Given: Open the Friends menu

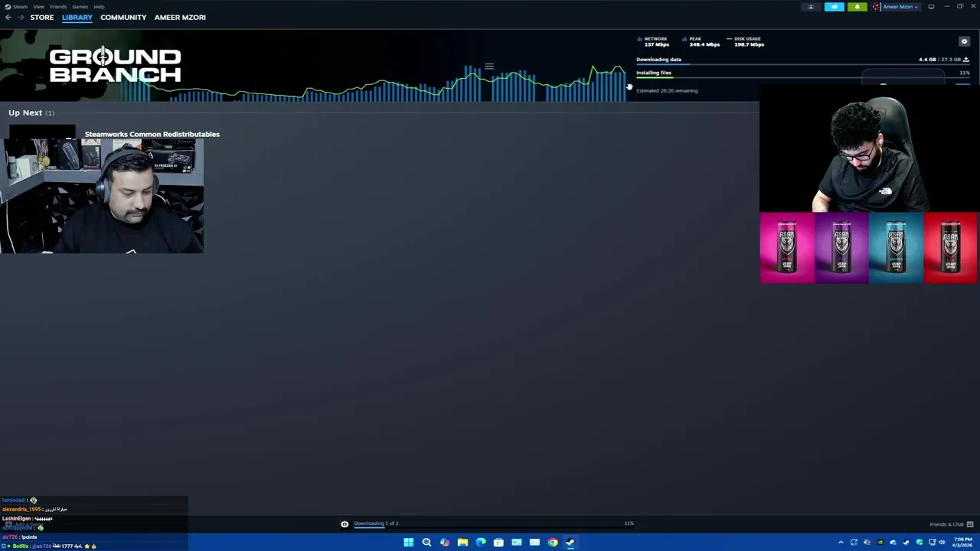Looking at the screenshot, I should [58, 7].
